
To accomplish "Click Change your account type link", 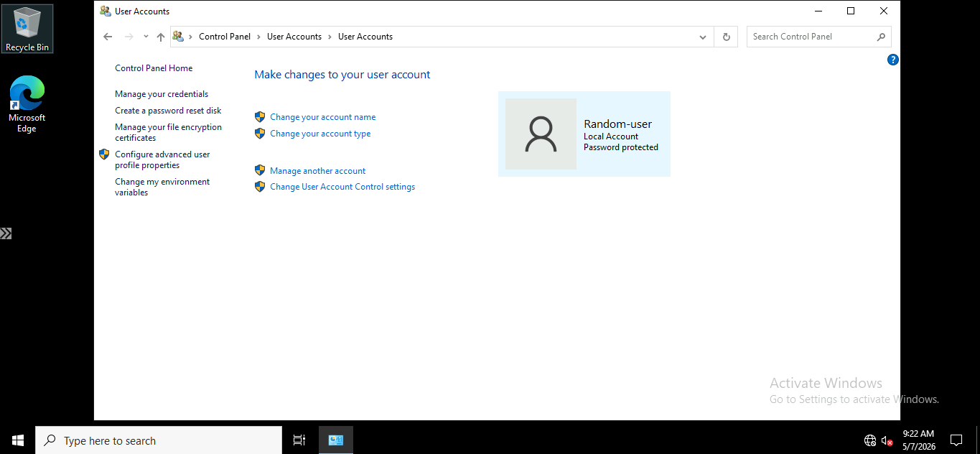I will click(x=320, y=134).
